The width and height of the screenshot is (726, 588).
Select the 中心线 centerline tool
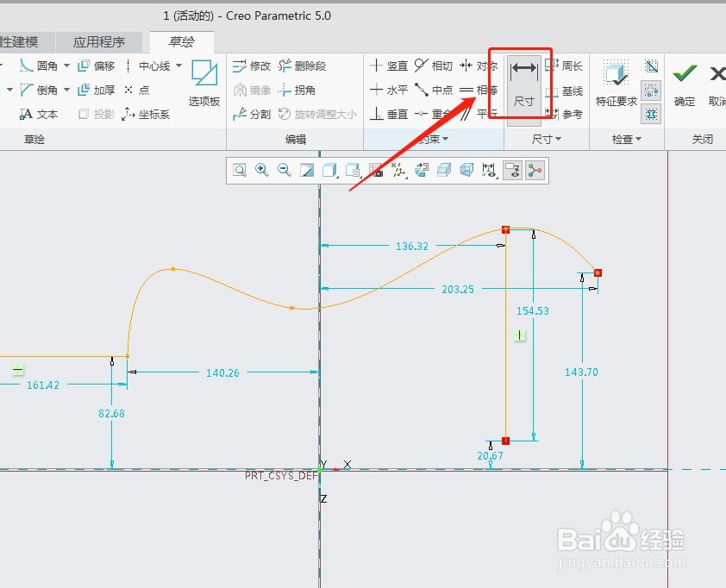[x=147, y=66]
